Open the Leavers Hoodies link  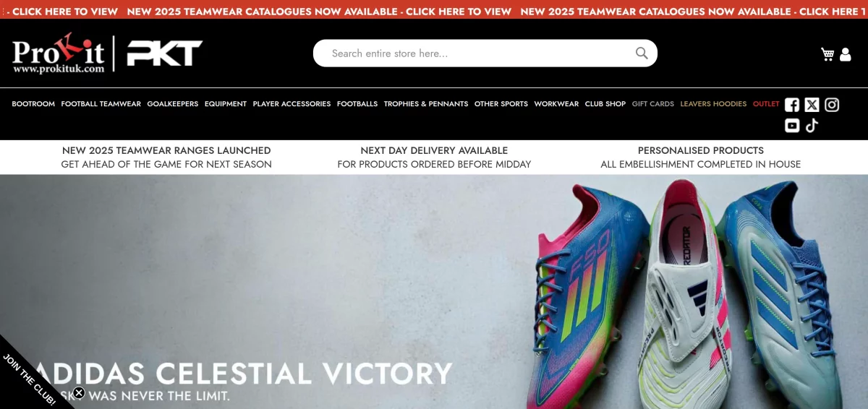tap(713, 104)
